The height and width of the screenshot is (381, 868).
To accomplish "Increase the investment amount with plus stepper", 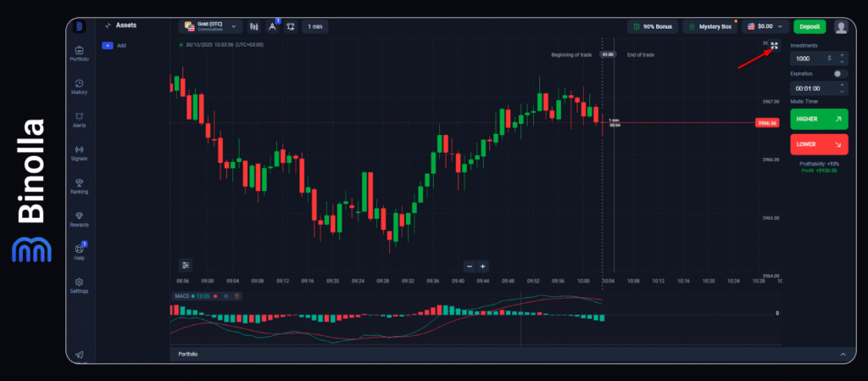I will [x=841, y=55].
